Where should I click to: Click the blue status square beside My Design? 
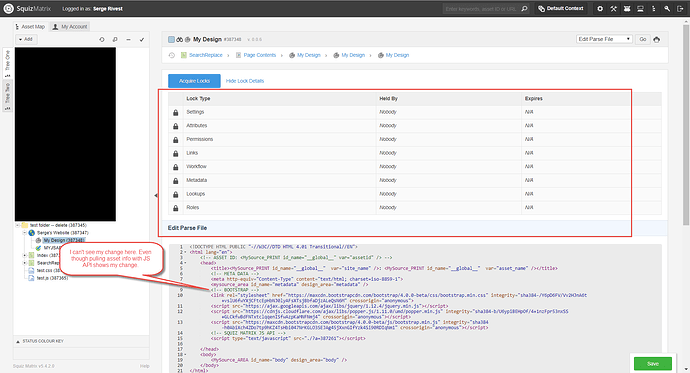(x=171, y=40)
